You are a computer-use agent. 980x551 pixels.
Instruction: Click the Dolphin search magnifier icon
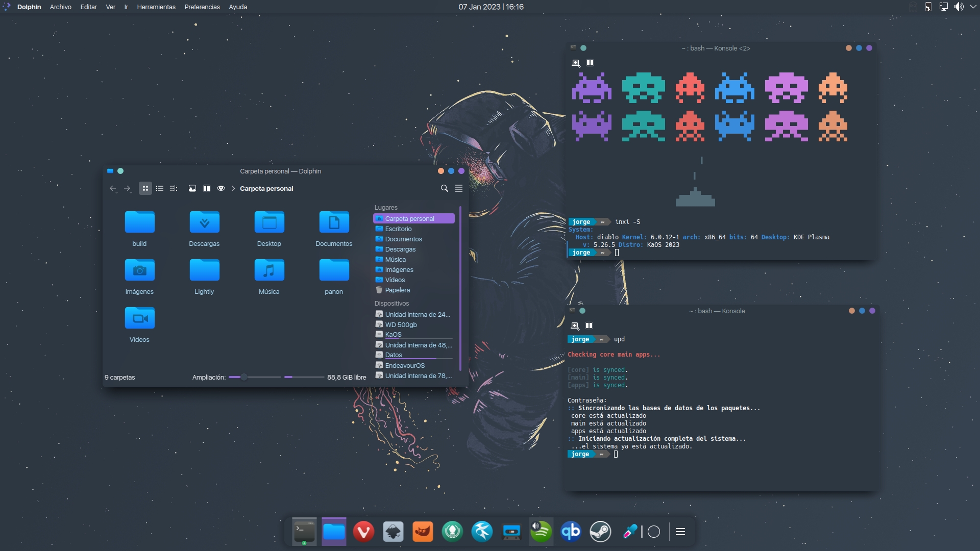[445, 188]
